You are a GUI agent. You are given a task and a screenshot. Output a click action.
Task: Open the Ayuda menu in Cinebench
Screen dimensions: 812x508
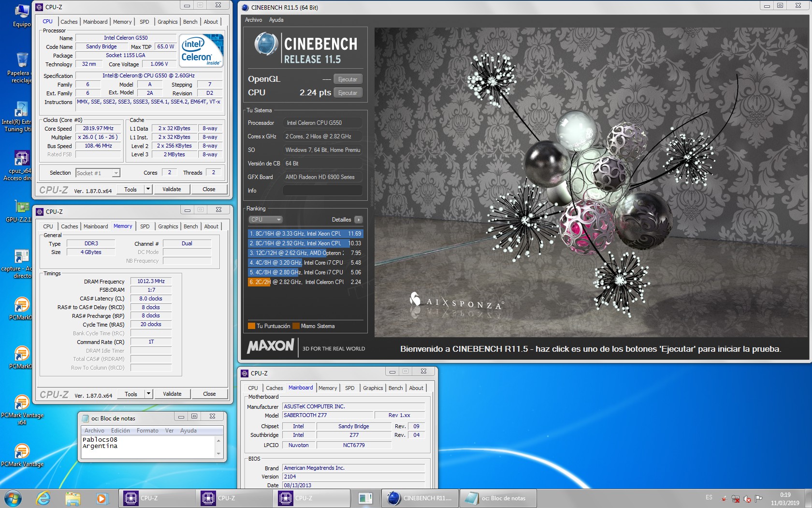(x=276, y=20)
